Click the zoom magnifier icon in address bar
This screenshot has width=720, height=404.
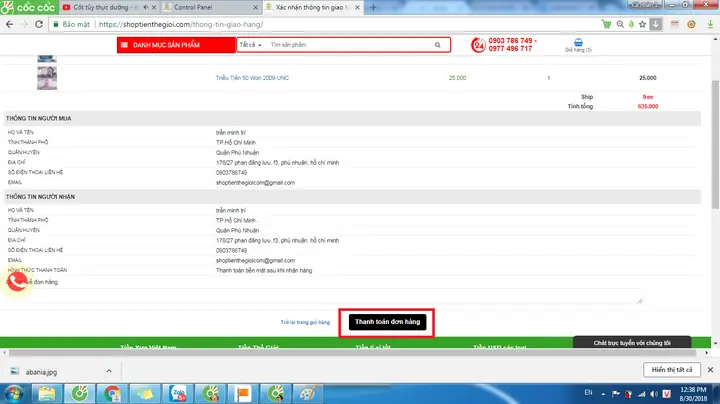coord(620,24)
